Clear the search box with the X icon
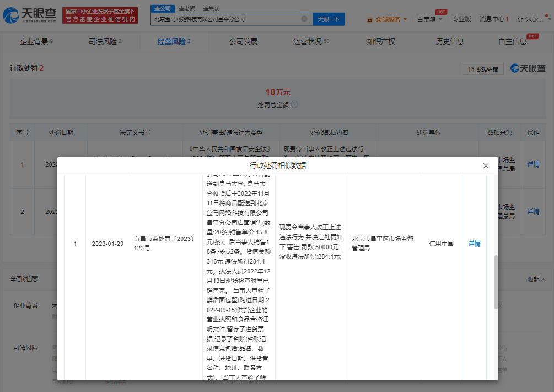This screenshot has width=554, height=392. pos(304,19)
